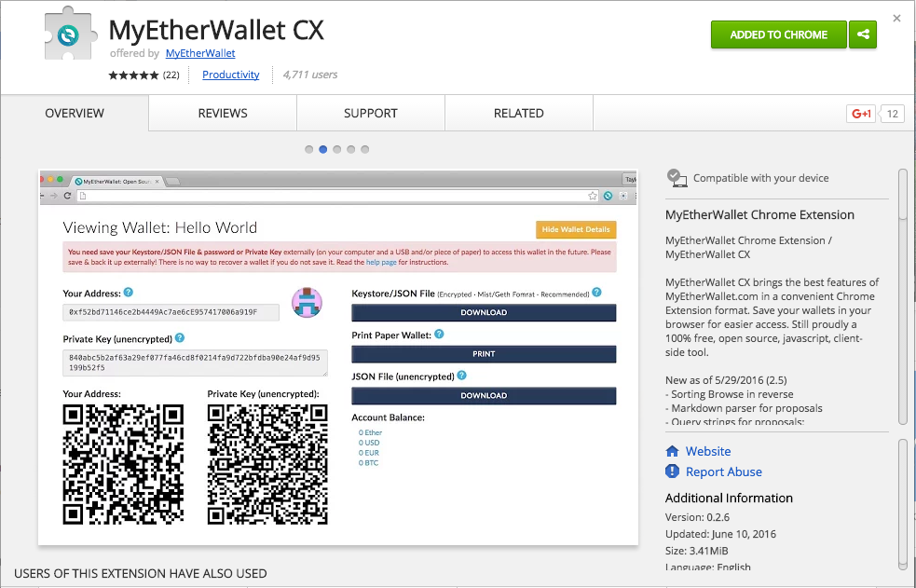Click Download under JSON File (unencrypted)
The image size is (916, 588).
[x=484, y=395]
